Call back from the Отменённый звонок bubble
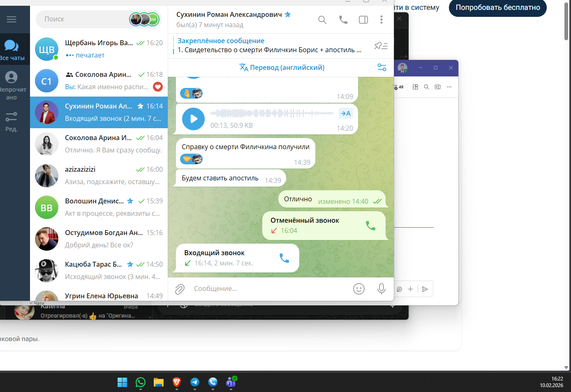The width and height of the screenshot is (571, 392). [x=370, y=225]
